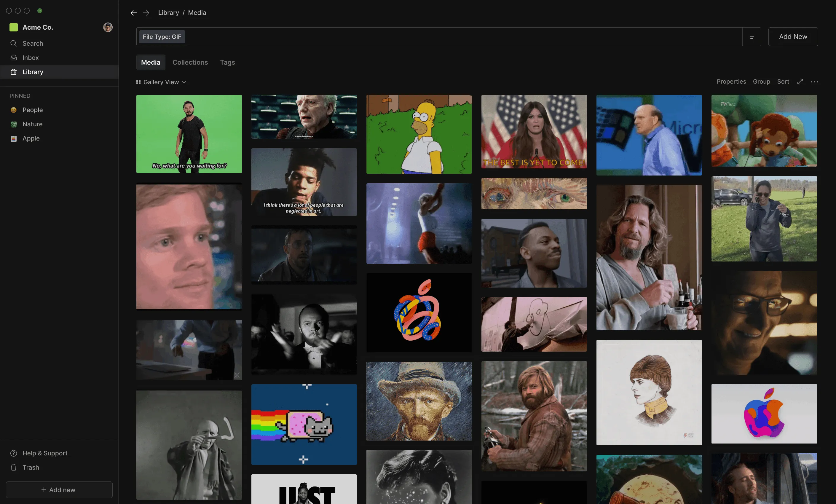Open the blinking man close-up GIF
The image size is (836, 504).
189,247
